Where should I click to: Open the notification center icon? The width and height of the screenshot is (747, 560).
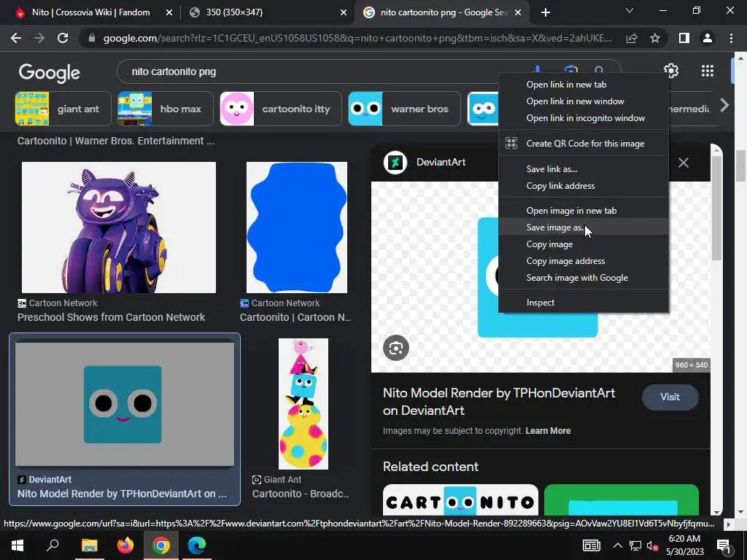[723, 545]
